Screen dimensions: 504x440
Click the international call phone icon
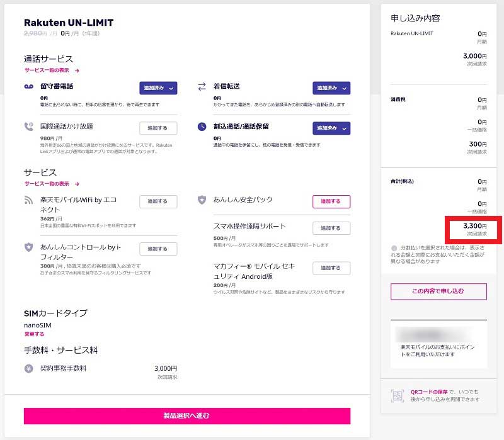tap(28, 127)
